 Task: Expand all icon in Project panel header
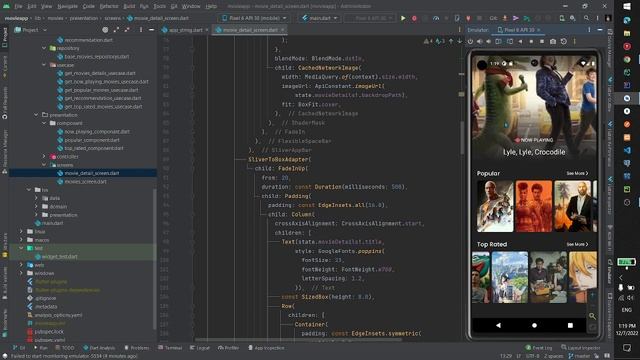pyautogui.click(x=116, y=30)
